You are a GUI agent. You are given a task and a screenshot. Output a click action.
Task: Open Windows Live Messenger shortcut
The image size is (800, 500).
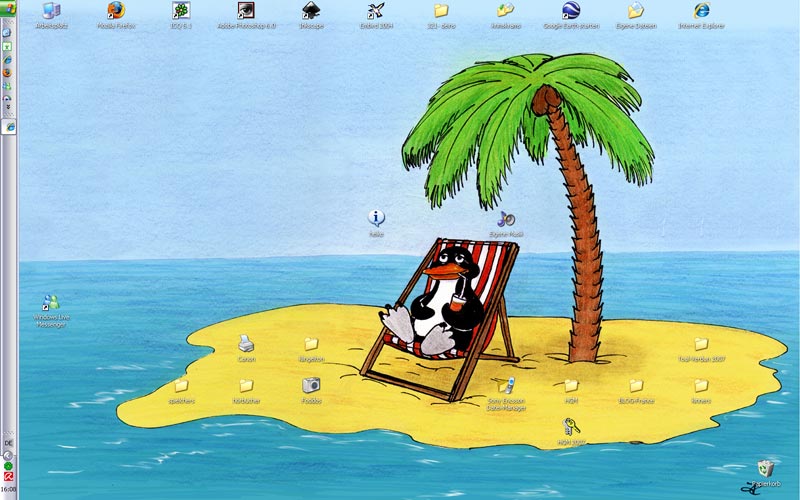click(x=50, y=303)
